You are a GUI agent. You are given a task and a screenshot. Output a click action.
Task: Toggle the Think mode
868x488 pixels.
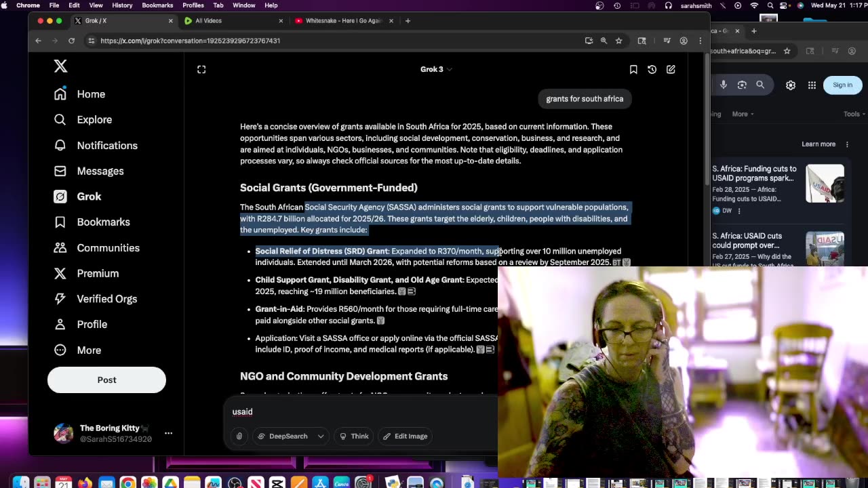[x=354, y=436]
